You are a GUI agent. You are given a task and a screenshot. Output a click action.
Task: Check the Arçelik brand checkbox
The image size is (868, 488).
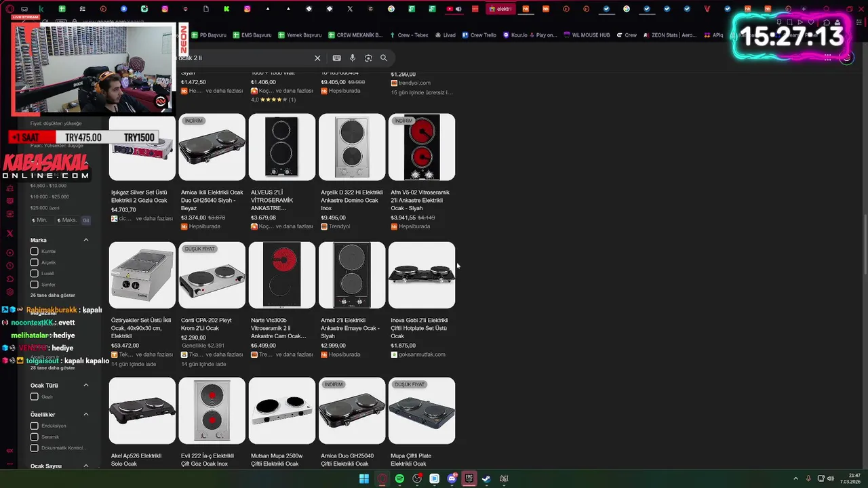(x=35, y=262)
